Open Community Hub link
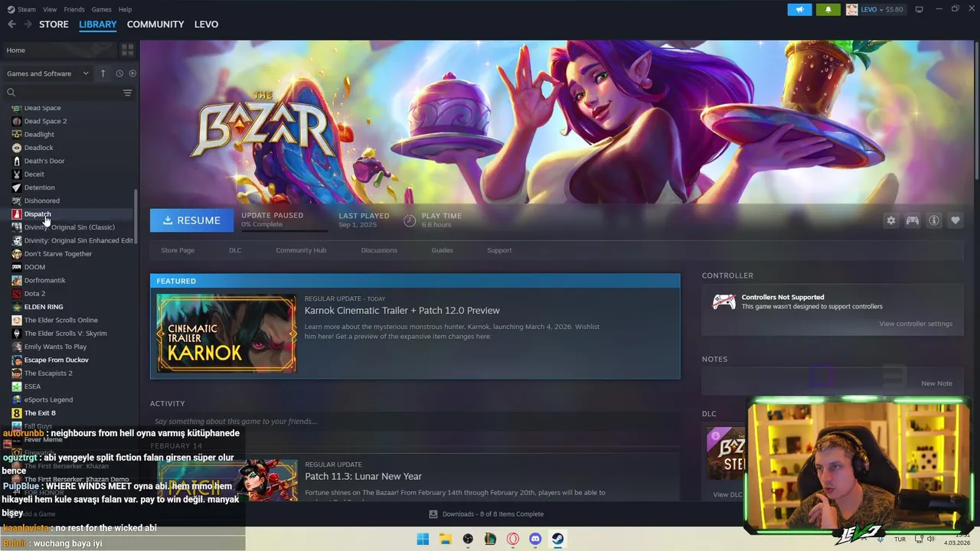Image resolution: width=980 pixels, height=551 pixels. click(301, 250)
